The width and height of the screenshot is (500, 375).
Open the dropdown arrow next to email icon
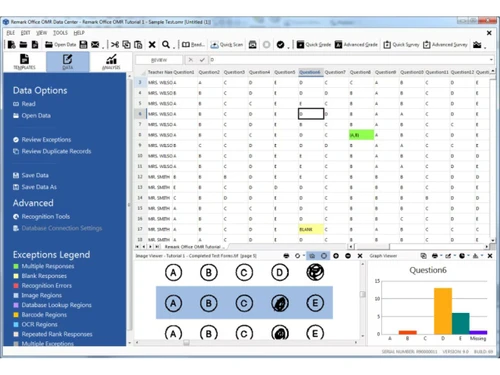103,48
